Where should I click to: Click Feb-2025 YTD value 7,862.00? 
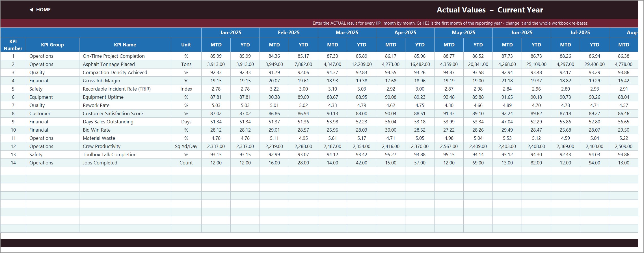[x=303, y=64]
